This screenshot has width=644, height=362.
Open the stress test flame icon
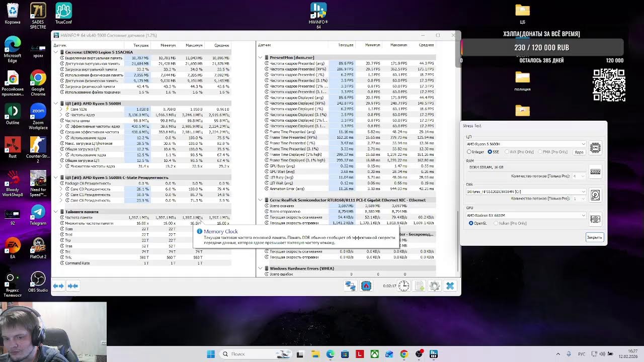click(366, 286)
